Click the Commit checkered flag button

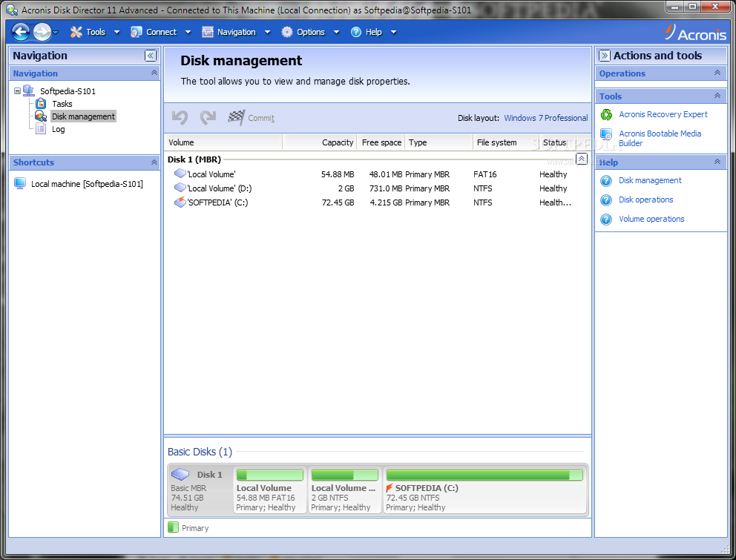click(251, 118)
